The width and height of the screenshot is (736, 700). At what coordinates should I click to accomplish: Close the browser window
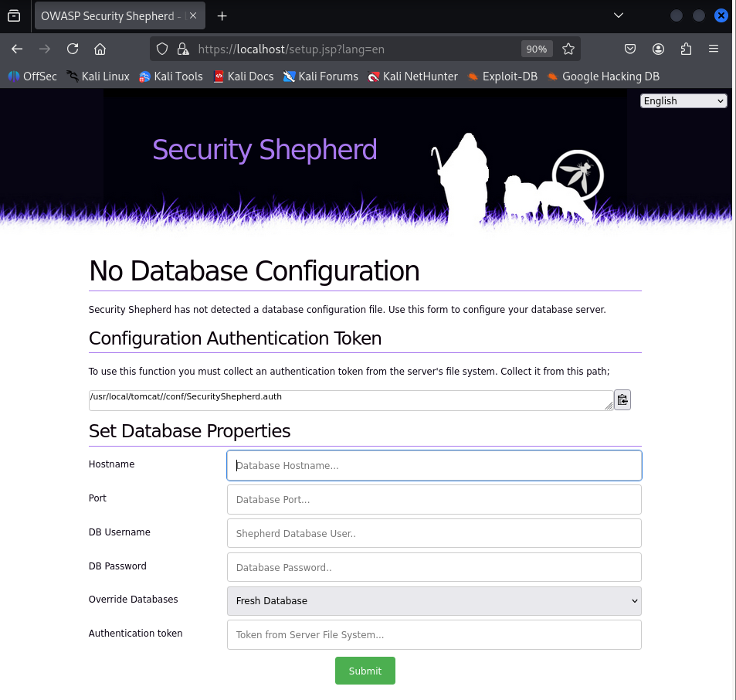tap(721, 15)
